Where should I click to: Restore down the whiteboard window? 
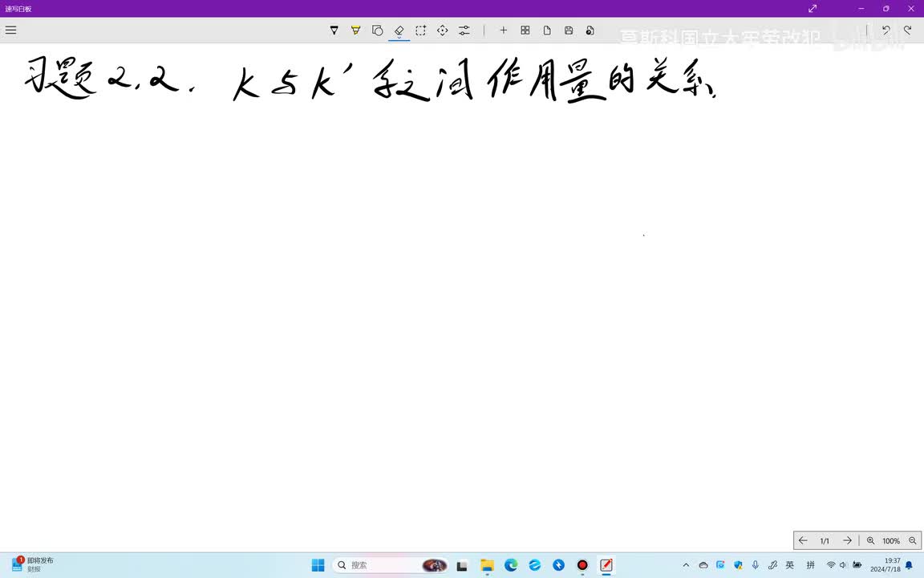coord(885,8)
